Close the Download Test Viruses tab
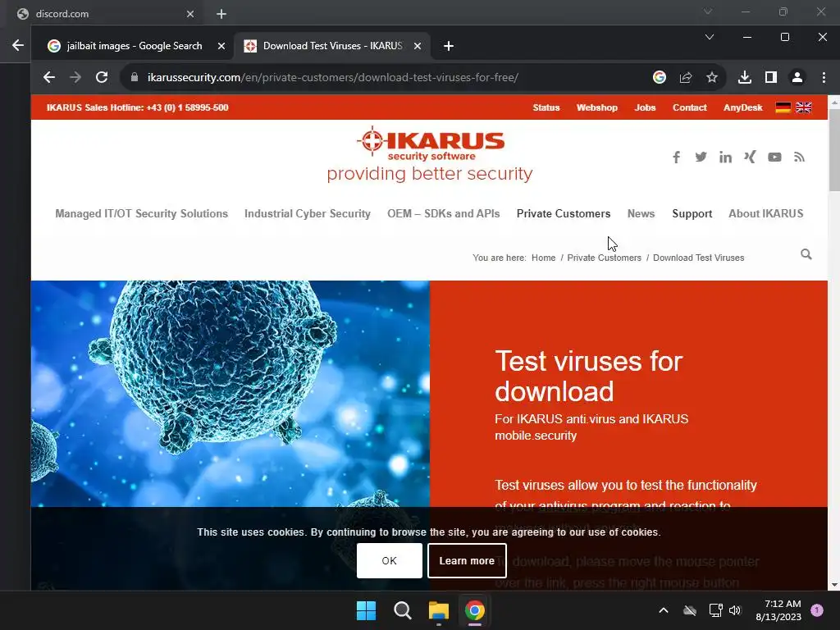The width and height of the screenshot is (840, 630). point(418,46)
